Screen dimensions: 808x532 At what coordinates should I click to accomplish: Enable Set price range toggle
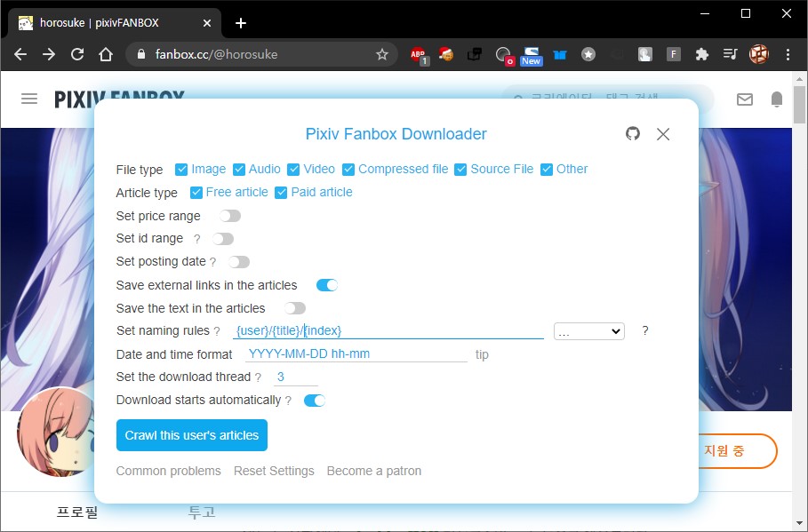tap(230, 216)
